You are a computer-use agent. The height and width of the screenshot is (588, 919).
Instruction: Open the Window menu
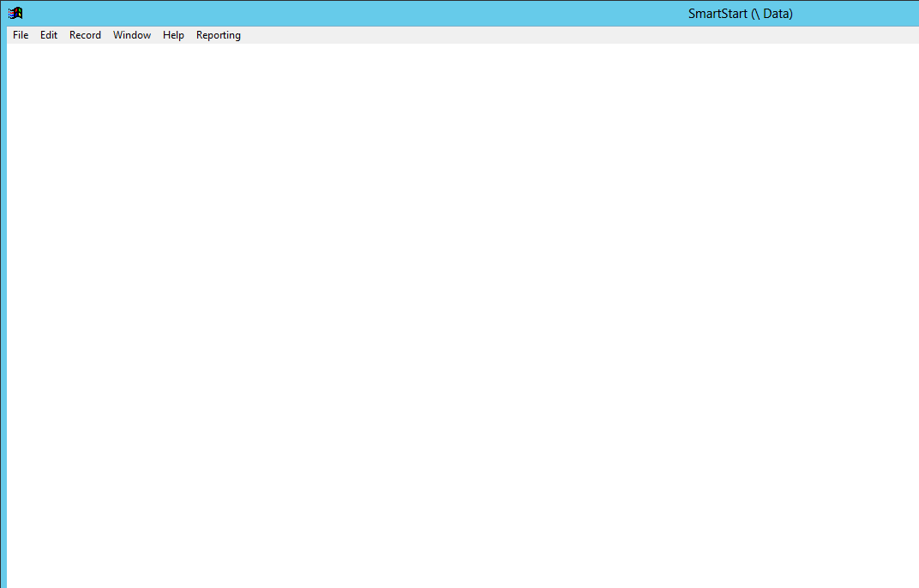click(x=132, y=35)
